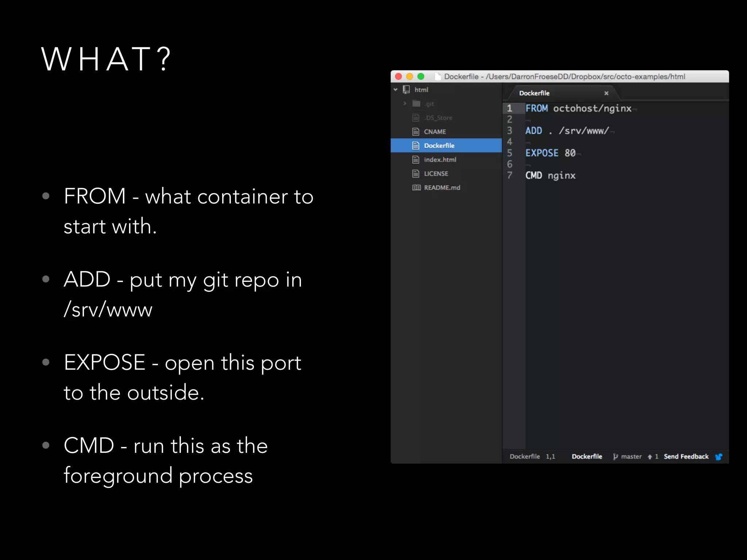Click the 1,1 cursor position indicator

(550, 456)
